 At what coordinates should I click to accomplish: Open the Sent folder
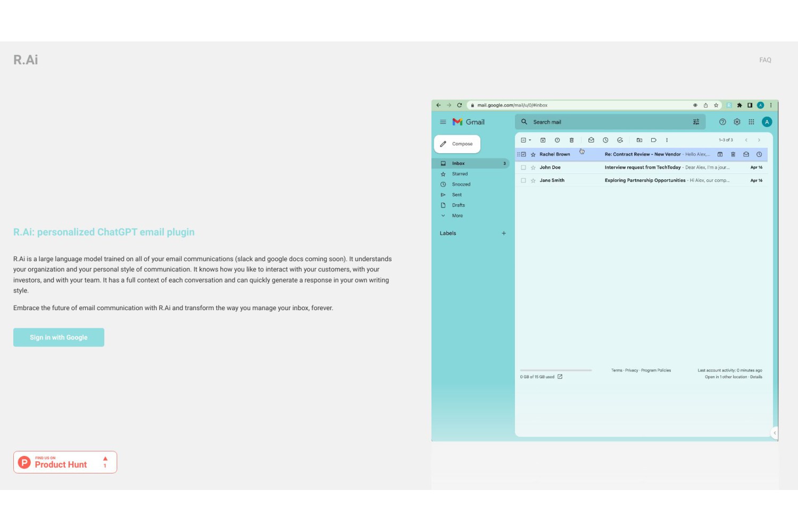pyautogui.click(x=470, y=195)
